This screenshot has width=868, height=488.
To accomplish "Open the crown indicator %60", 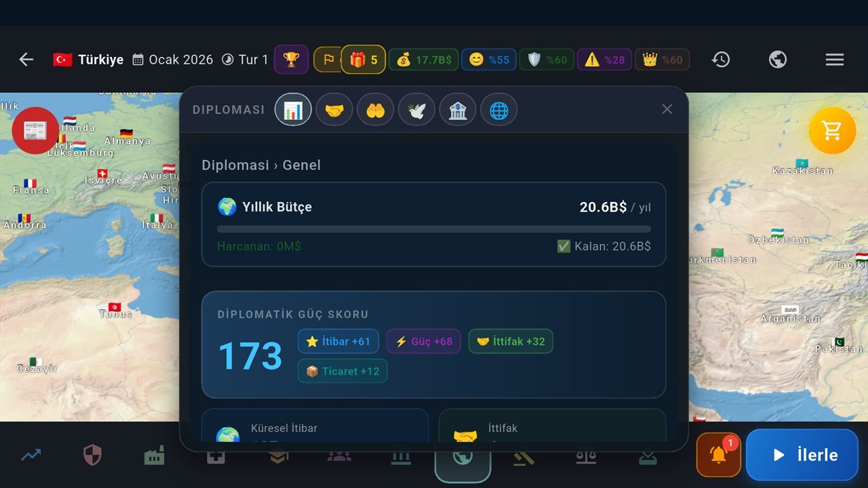I will (663, 60).
